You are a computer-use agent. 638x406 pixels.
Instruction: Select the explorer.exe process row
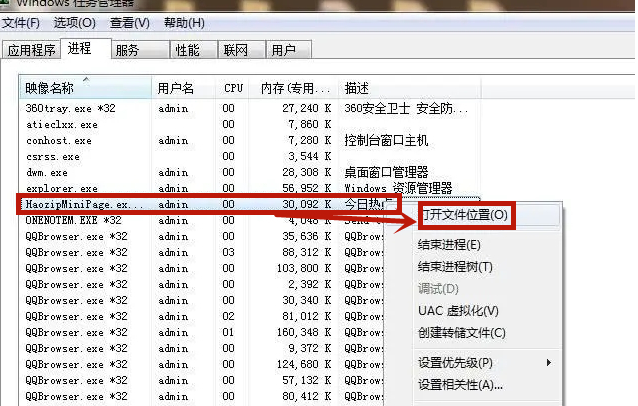click(62, 188)
